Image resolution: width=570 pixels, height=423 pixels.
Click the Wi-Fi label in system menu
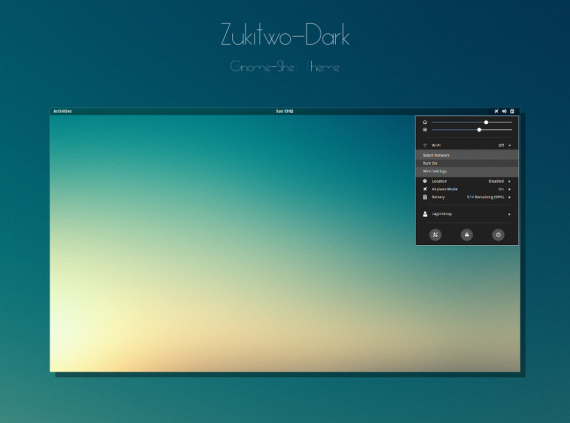(436, 145)
